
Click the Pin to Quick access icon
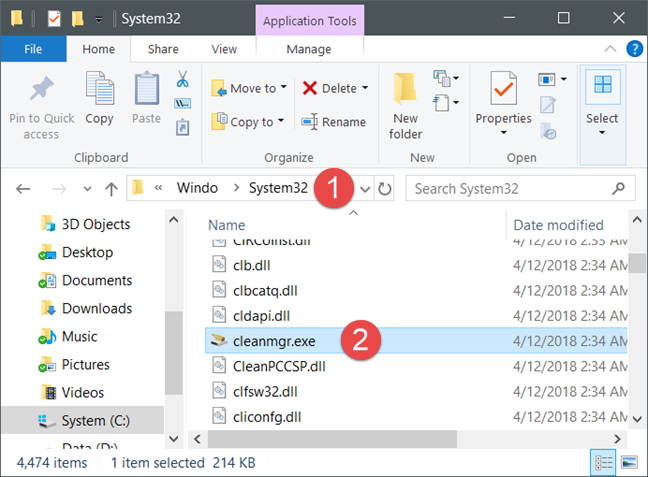[41, 88]
